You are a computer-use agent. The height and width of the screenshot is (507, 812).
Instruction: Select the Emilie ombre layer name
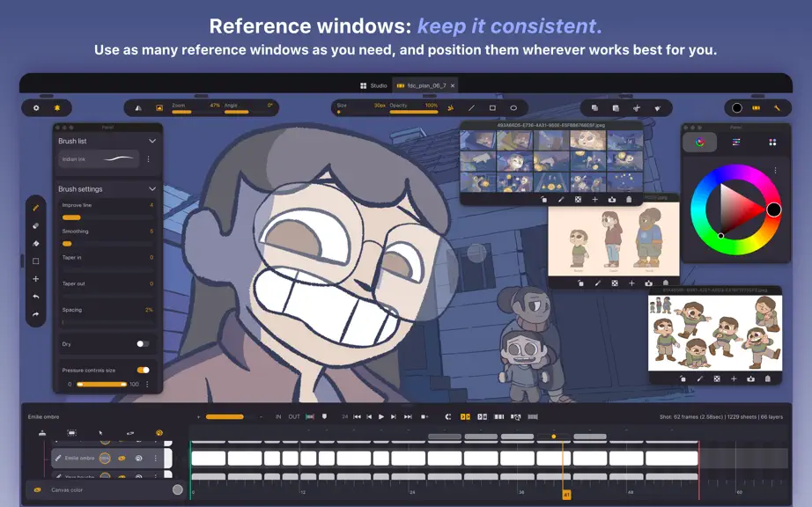[x=80, y=459]
